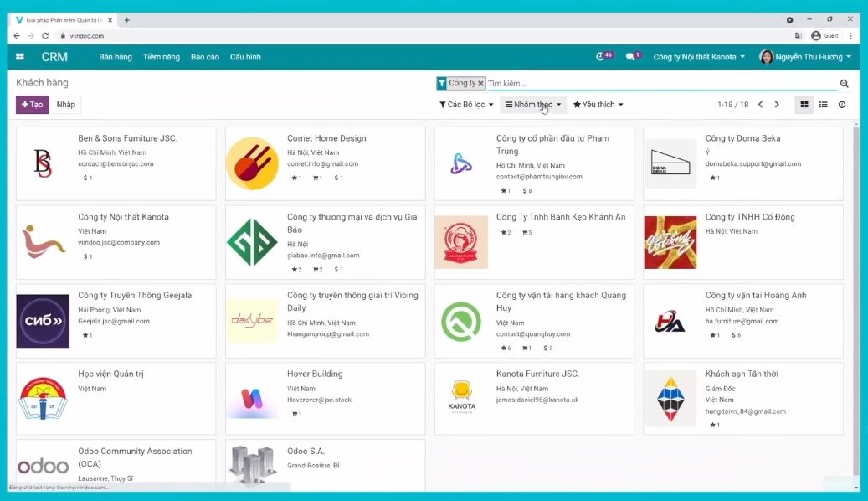Click the Odoo Community Association logo

43,466
